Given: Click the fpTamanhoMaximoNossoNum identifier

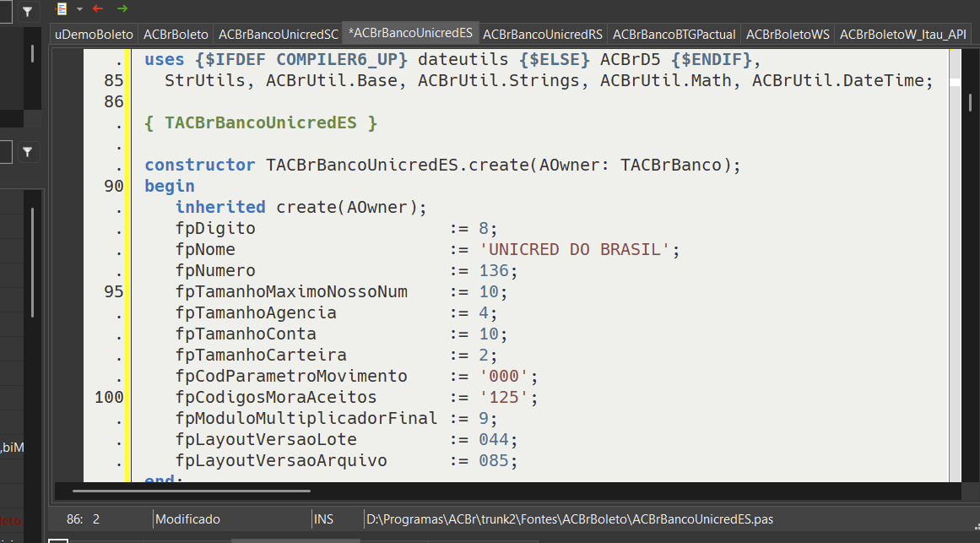Looking at the screenshot, I should tap(291, 292).
